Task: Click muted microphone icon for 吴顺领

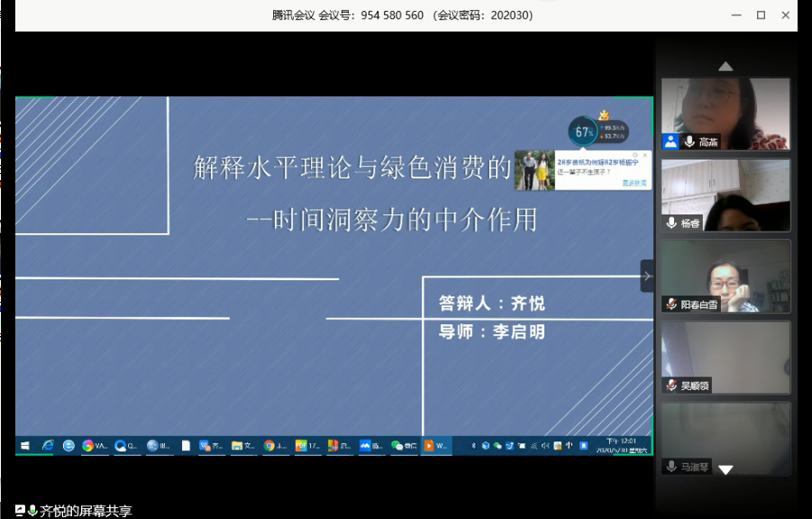Action: [x=671, y=385]
